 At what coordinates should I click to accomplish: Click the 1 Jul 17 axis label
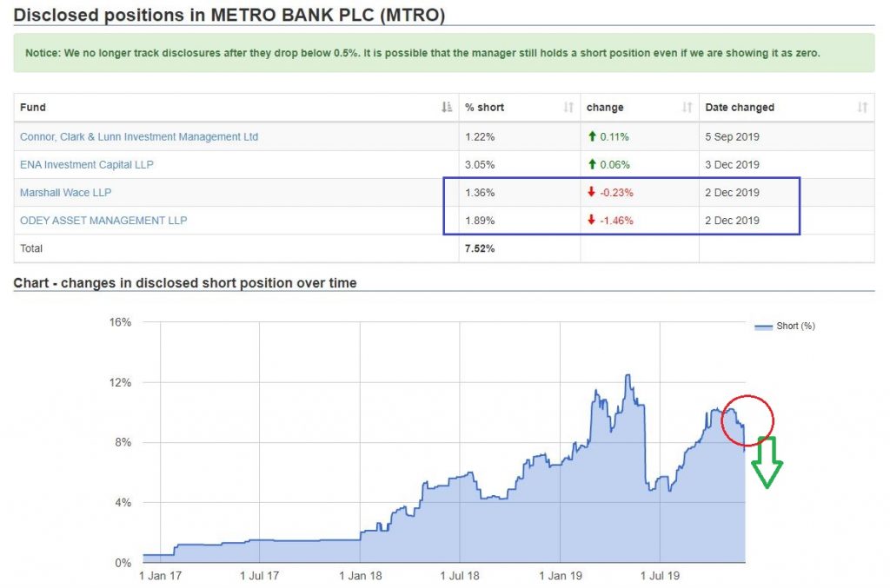point(259,576)
